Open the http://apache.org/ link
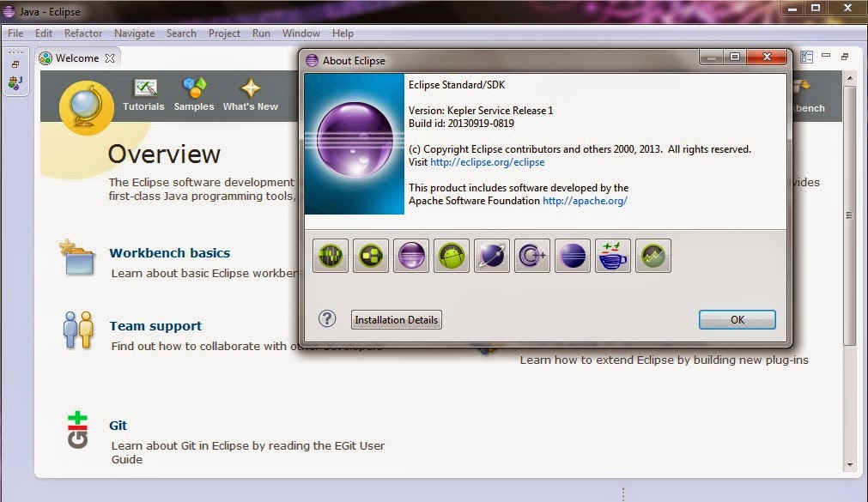This screenshot has height=502, width=868. point(585,201)
